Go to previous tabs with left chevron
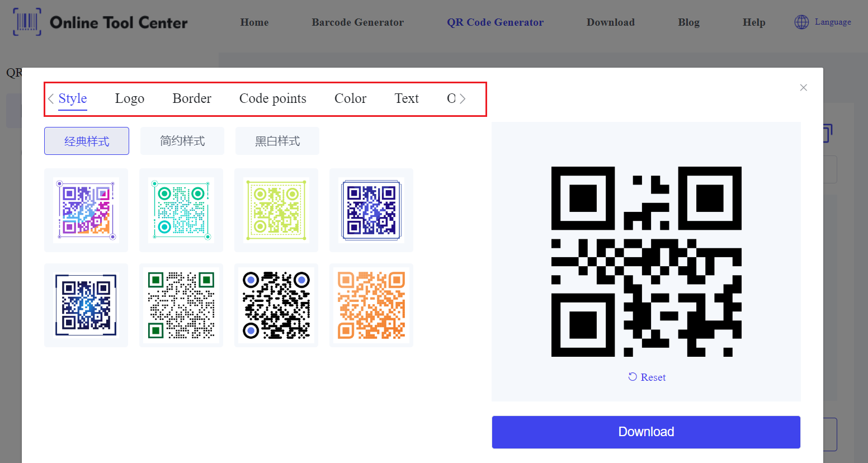This screenshot has width=868, height=463. 51,99
